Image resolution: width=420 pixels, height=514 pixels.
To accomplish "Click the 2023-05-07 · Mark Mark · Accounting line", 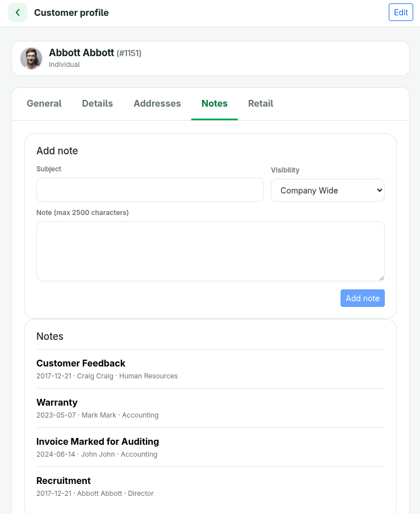I will click(x=98, y=415).
